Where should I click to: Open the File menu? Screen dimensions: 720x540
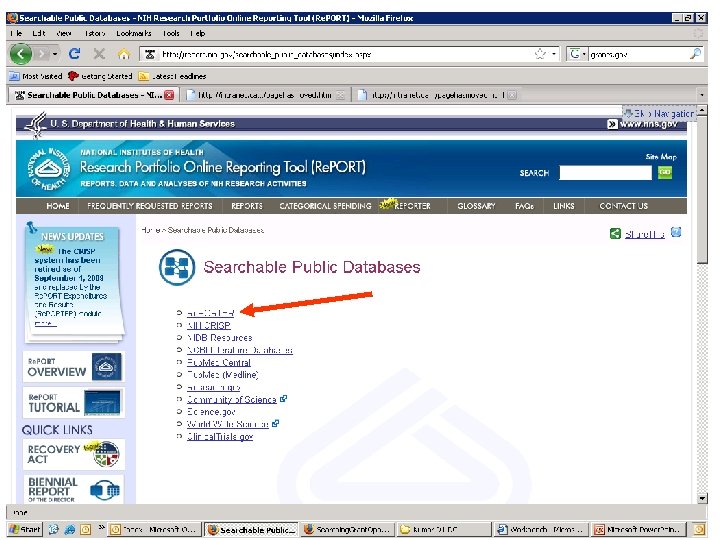click(16, 33)
